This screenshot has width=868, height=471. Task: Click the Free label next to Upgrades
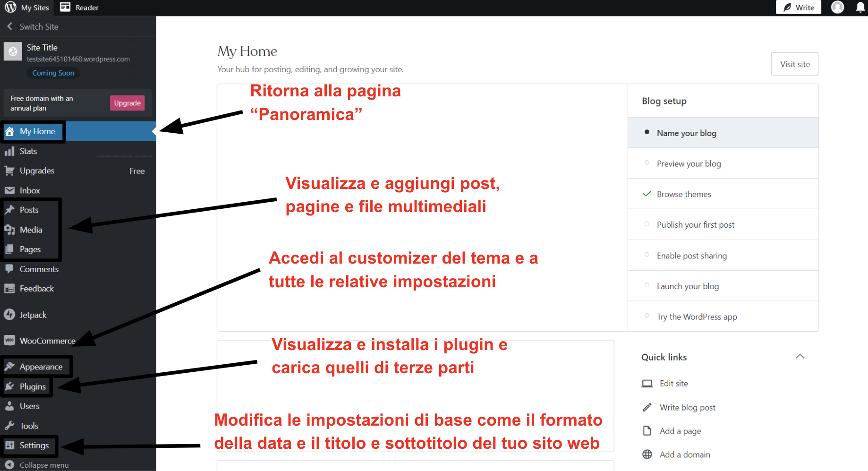(137, 171)
